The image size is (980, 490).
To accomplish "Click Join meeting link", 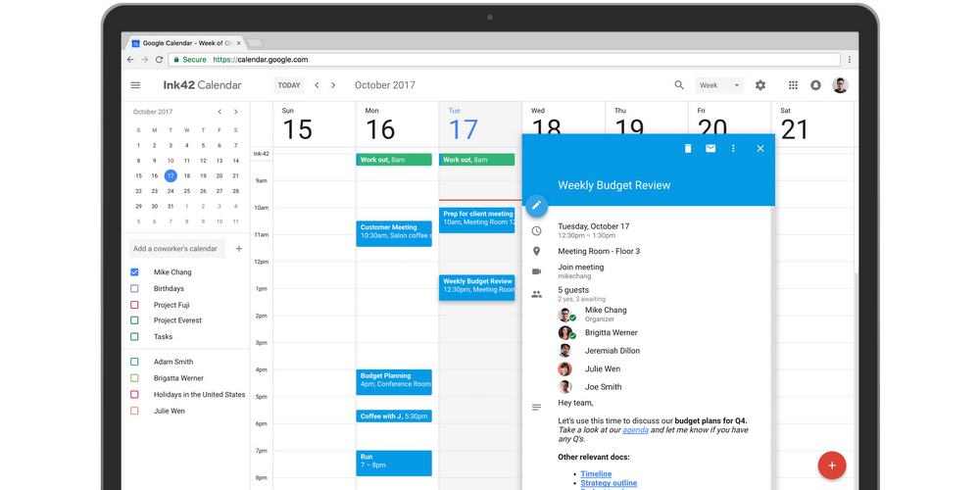I will pos(580,267).
